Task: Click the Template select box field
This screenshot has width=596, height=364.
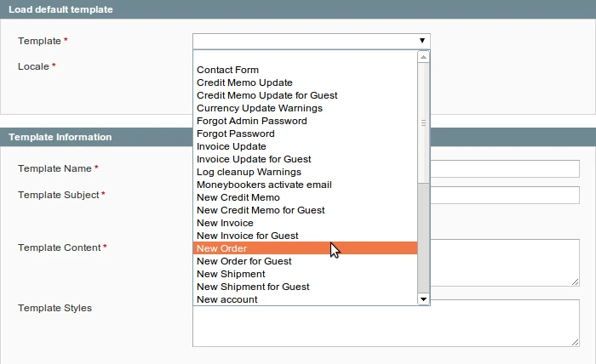Action: pyautogui.click(x=312, y=41)
